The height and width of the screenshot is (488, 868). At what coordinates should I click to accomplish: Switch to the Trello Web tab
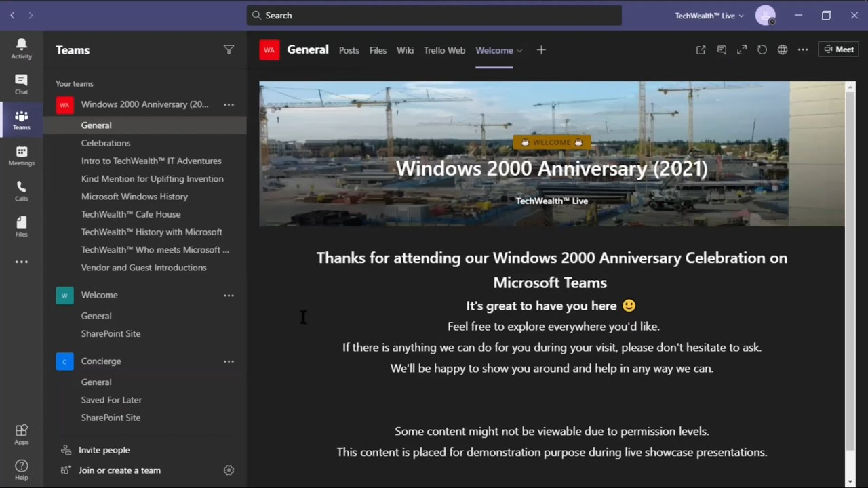445,50
